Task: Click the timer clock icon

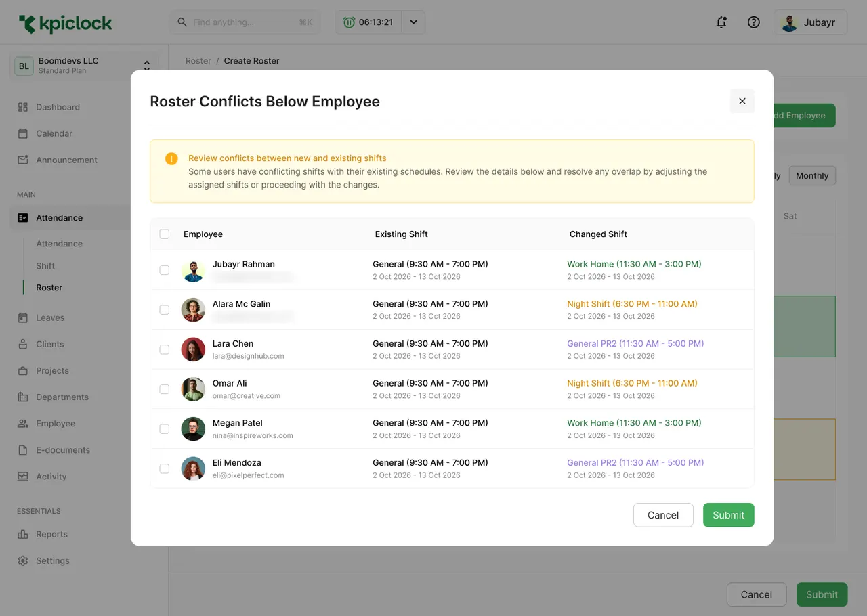Action: tap(349, 22)
